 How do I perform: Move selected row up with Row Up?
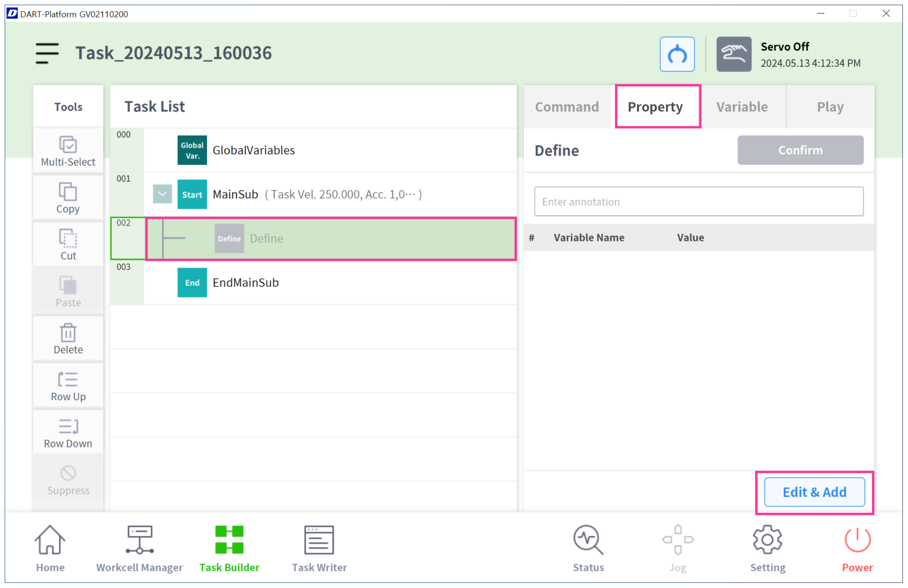pos(68,385)
